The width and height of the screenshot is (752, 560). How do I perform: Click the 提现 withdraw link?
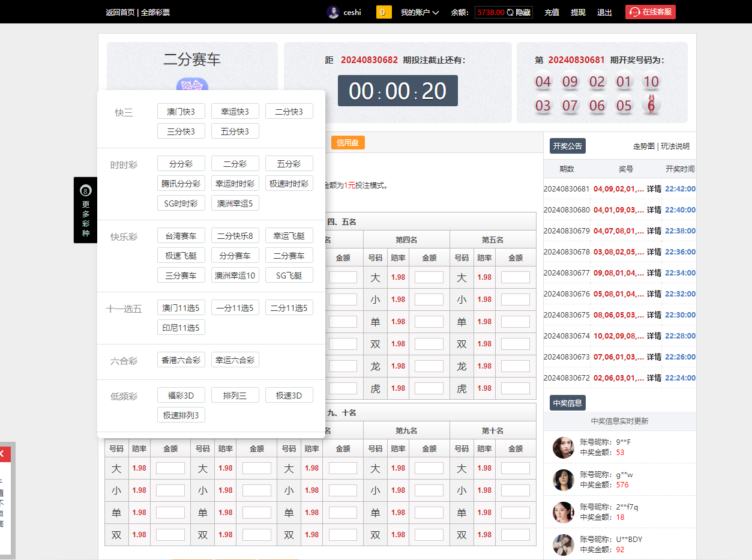click(577, 12)
